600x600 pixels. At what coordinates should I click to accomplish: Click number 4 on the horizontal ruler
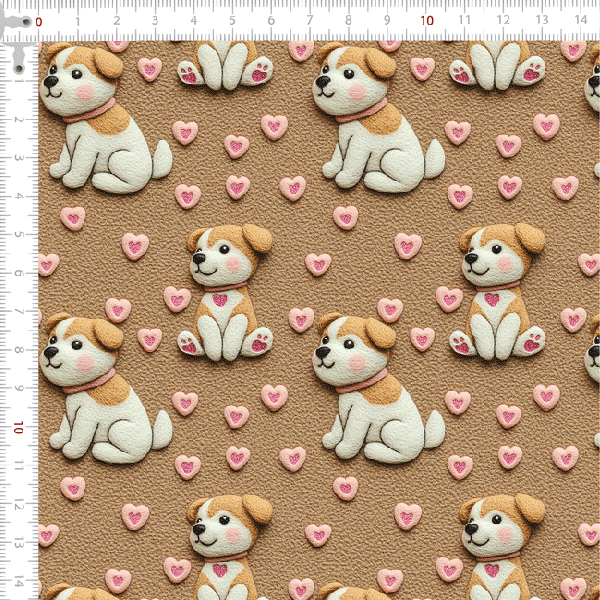coord(194,21)
